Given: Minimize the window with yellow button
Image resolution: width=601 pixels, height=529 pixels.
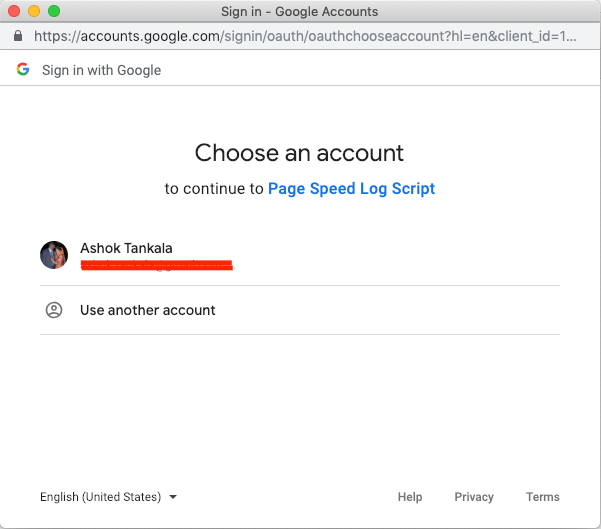Looking at the screenshot, I should (x=34, y=11).
